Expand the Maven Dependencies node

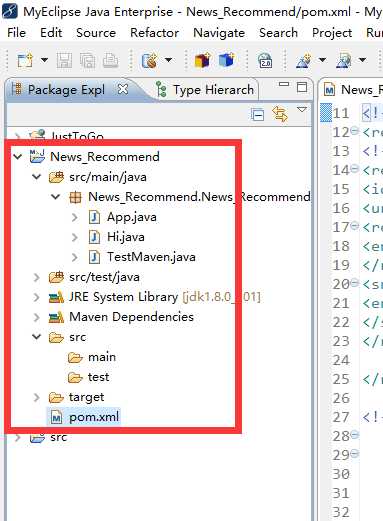(37, 317)
